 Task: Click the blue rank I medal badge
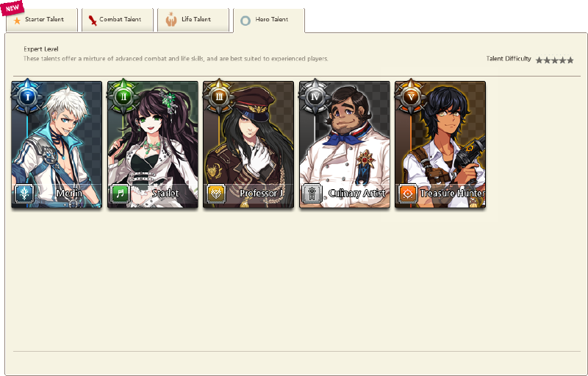(x=27, y=97)
